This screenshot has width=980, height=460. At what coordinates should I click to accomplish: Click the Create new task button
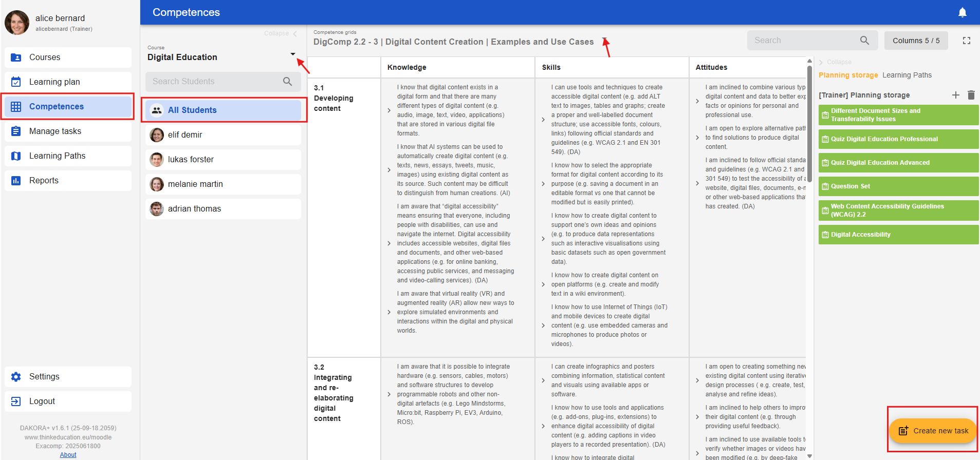(933, 431)
